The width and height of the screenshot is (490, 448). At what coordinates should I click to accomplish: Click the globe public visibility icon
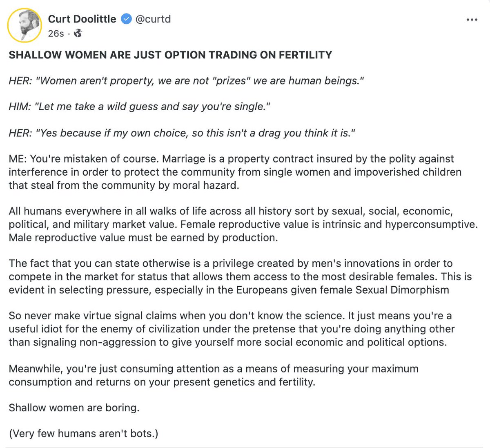click(78, 33)
